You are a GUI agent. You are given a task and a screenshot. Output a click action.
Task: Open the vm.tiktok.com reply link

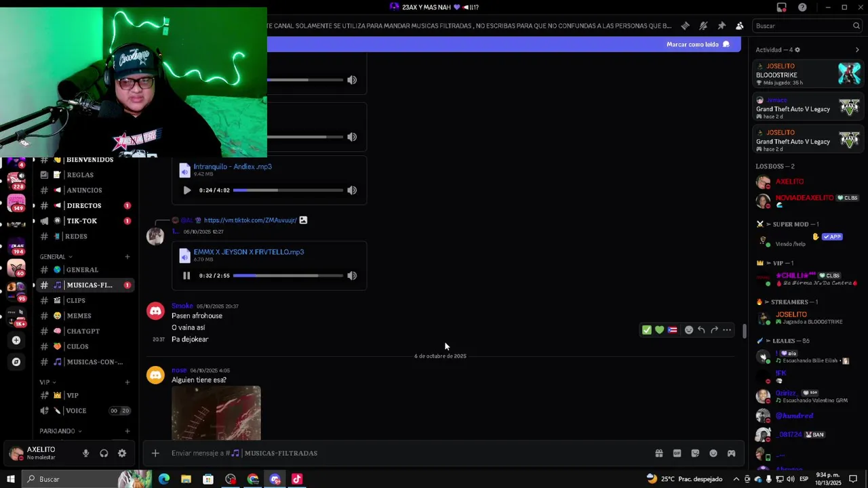[x=250, y=220]
